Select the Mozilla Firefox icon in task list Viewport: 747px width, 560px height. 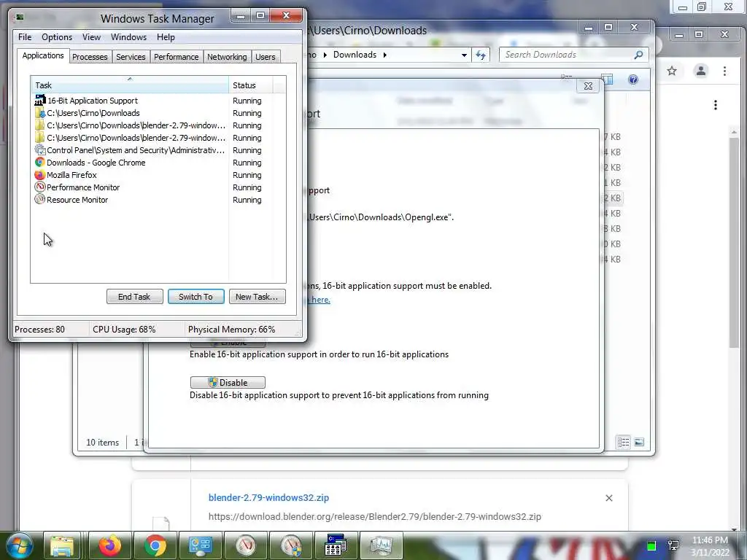(x=40, y=175)
